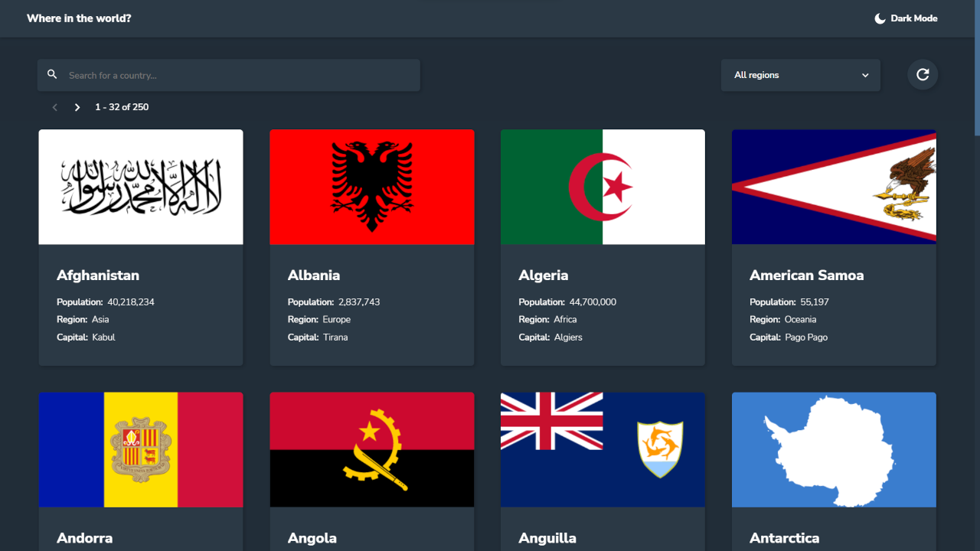This screenshot has height=551, width=980.
Task: Click Afghanistan population 40,218,234
Action: 131,302
